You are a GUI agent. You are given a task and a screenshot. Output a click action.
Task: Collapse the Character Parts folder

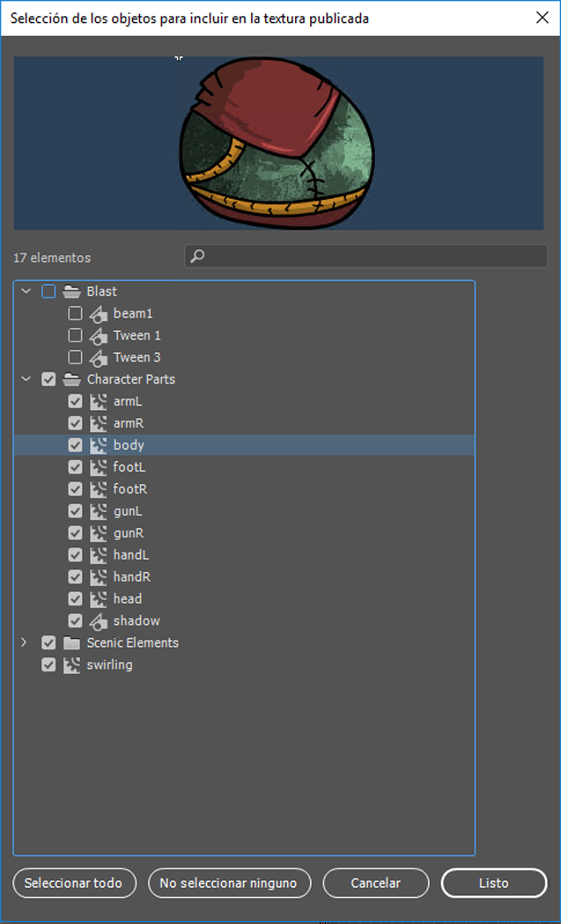tap(26, 379)
